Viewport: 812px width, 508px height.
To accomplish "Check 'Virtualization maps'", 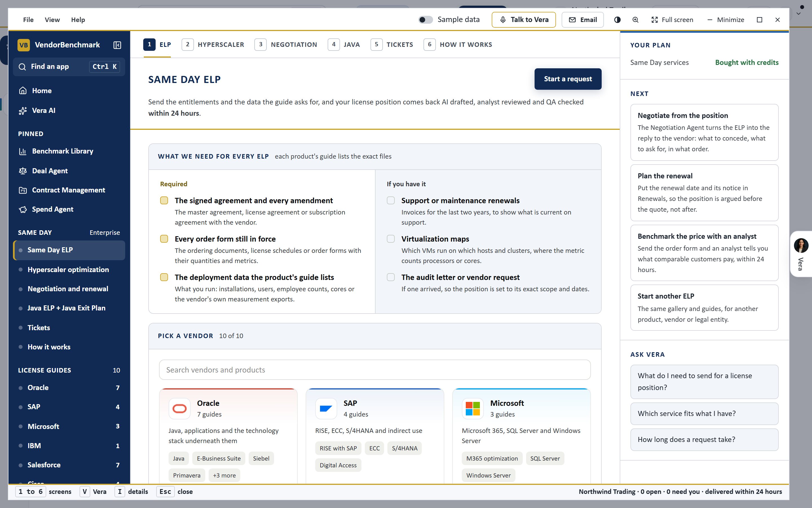I will click(391, 239).
